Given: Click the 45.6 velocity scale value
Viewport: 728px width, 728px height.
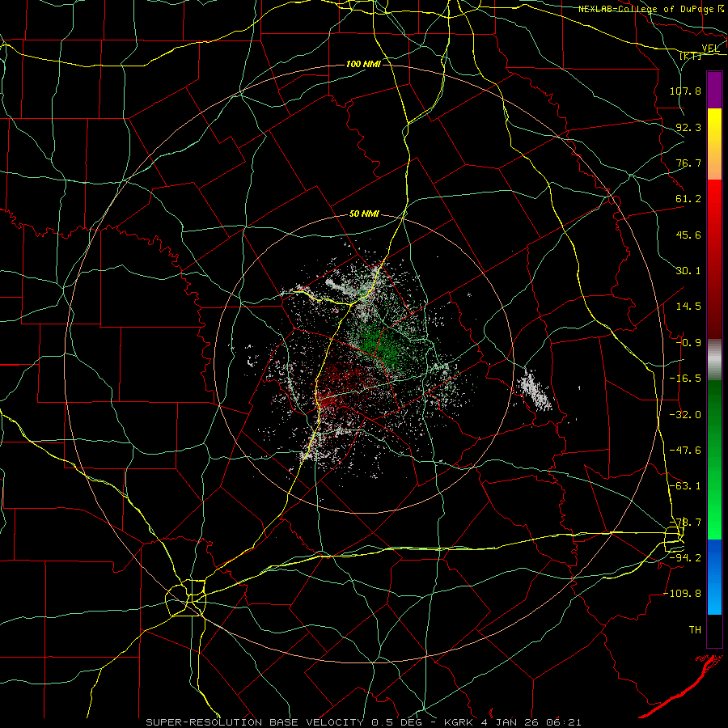Looking at the screenshot, I should click(x=688, y=235).
